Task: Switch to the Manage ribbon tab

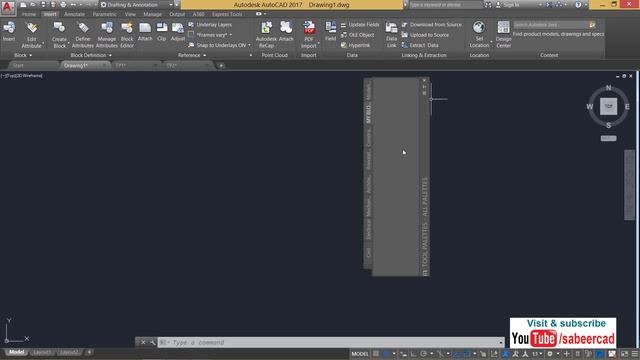Action: pos(152,14)
